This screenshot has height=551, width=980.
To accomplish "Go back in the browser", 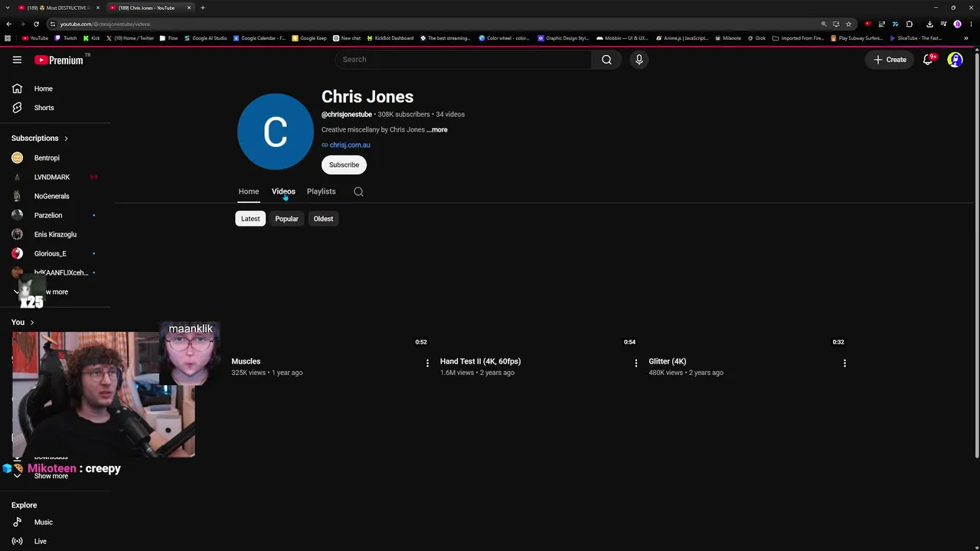I will (x=8, y=24).
